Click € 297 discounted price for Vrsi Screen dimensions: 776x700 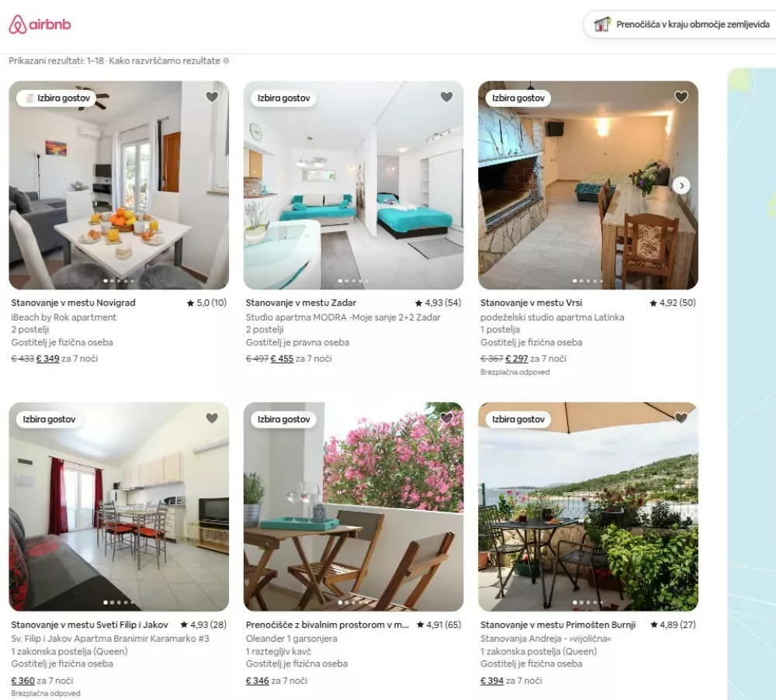517,359
